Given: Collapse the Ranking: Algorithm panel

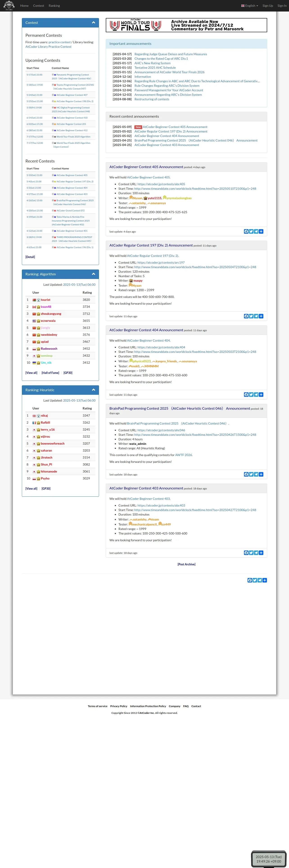Looking at the screenshot, I should 94,274.
